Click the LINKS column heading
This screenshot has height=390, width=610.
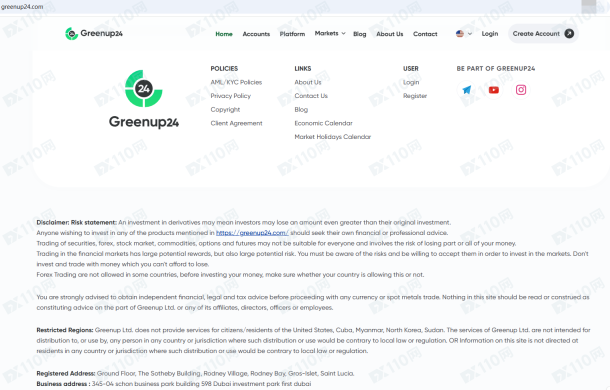tap(303, 69)
